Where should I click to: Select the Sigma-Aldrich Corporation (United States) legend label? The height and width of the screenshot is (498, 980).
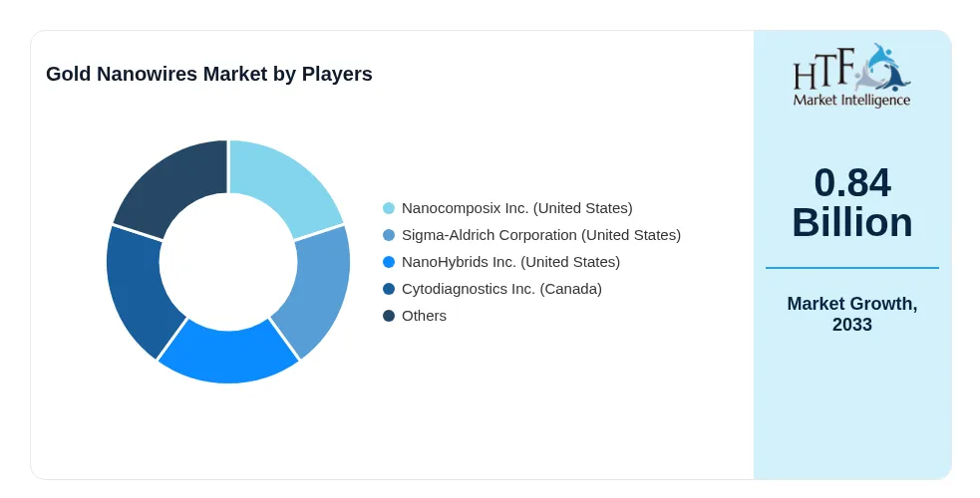[x=541, y=235]
